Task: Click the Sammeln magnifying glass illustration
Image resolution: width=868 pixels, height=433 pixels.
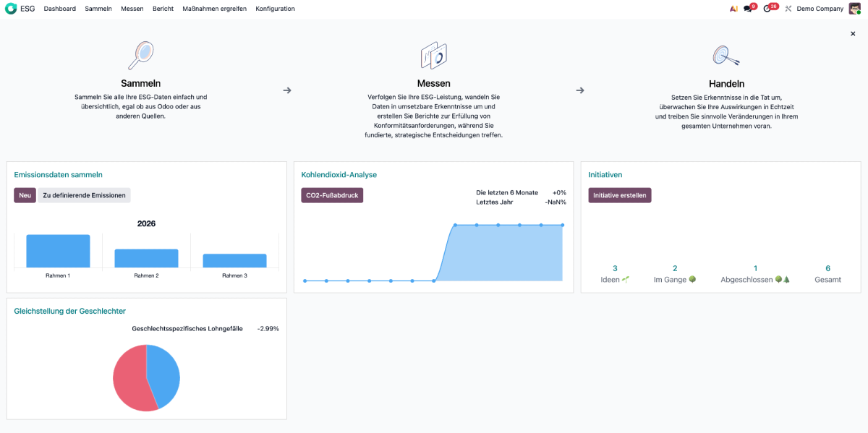Action: pos(140,56)
